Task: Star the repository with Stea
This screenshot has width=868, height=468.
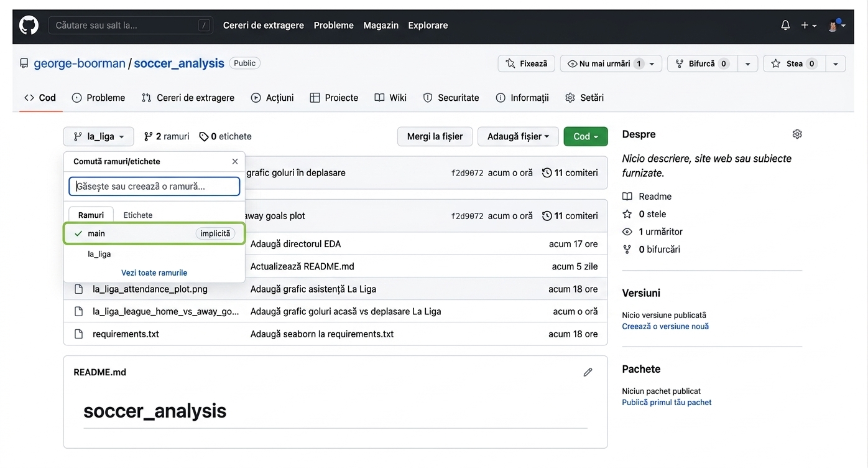Action: tap(794, 63)
